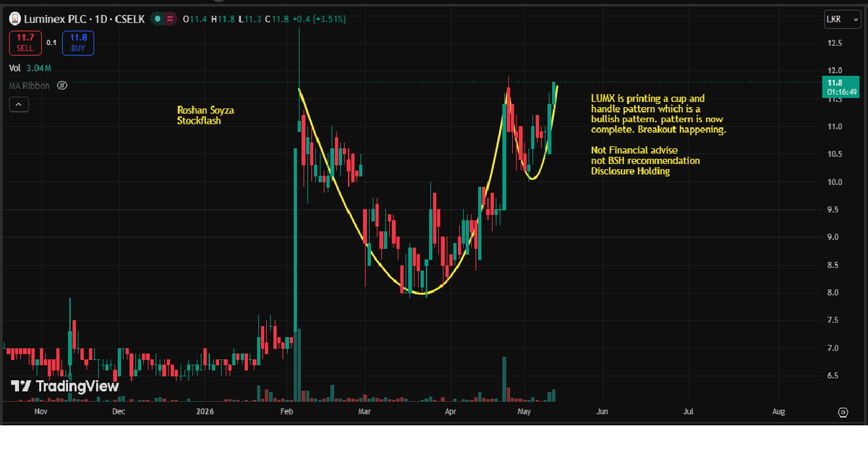Click the May time axis label

[524, 411]
